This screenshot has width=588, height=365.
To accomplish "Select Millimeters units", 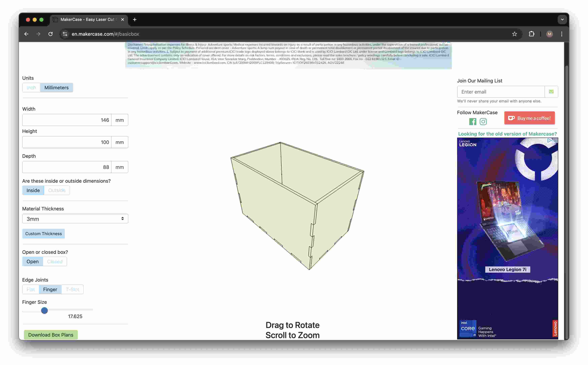I will 57,88.
